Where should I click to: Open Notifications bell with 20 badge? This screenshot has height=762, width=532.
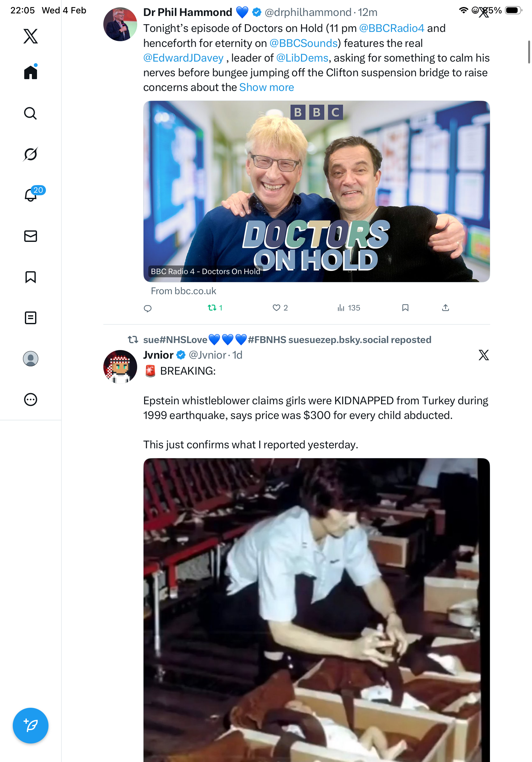click(31, 195)
